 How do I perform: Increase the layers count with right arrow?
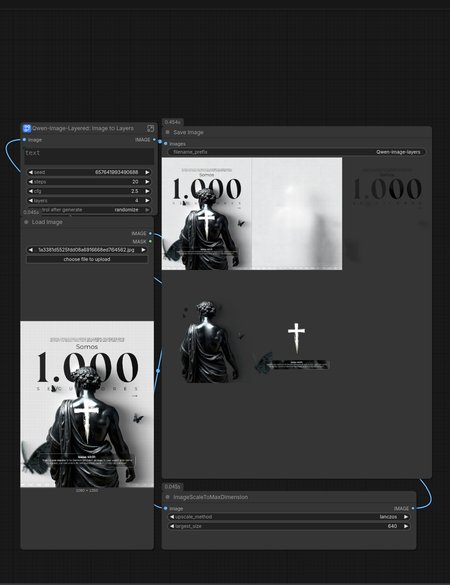[147, 200]
